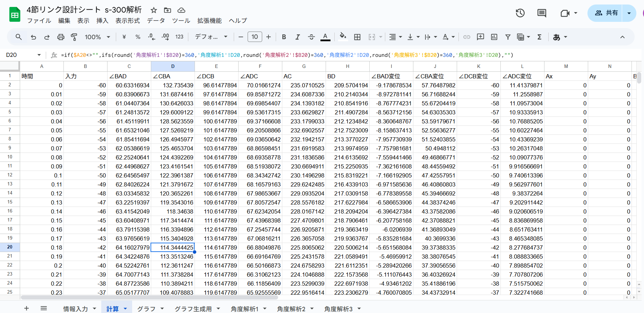This screenshot has width=644, height=313.
Task: Open text wrapping dropdown
Action: [431, 37]
